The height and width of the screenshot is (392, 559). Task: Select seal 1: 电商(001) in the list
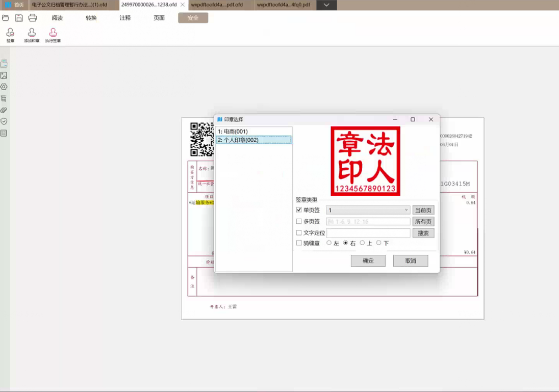coord(253,132)
